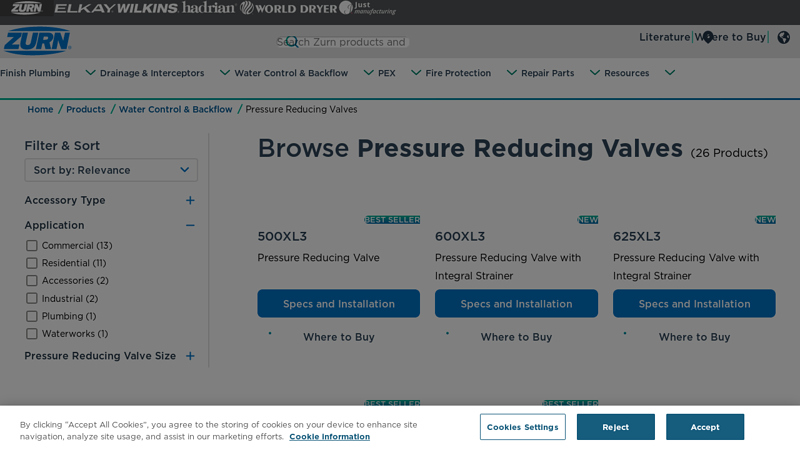Screen dimensions: 800x450
Task: Accept all cookies in the banner
Action: click(x=704, y=427)
